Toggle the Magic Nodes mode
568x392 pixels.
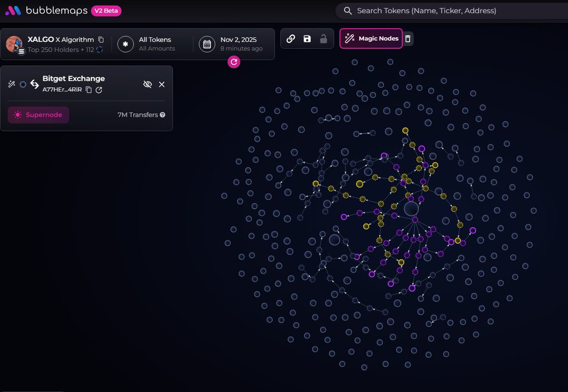(x=371, y=39)
